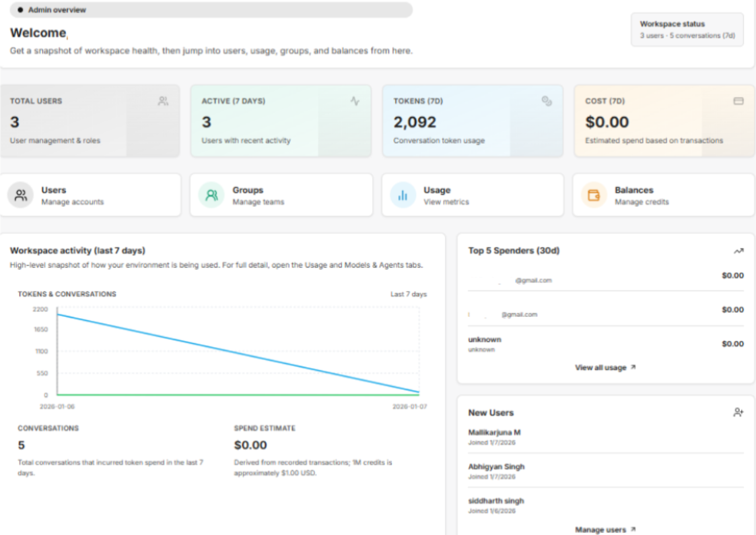Click the add user icon in New Users
Viewport: 756px width, 535px height.
(738, 412)
